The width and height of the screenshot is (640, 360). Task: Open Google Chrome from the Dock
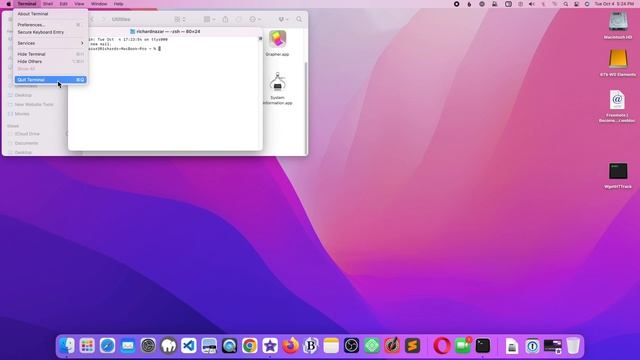click(250, 346)
